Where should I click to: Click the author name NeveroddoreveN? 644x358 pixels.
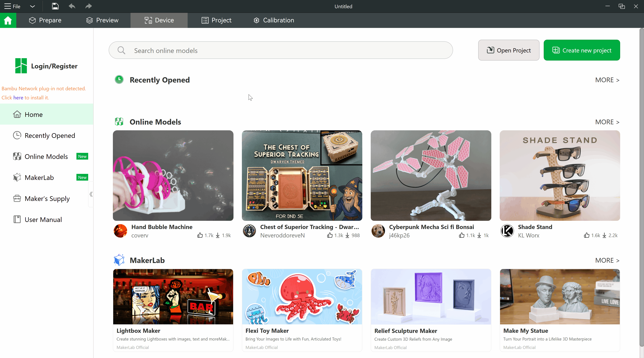[x=283, y=236]
